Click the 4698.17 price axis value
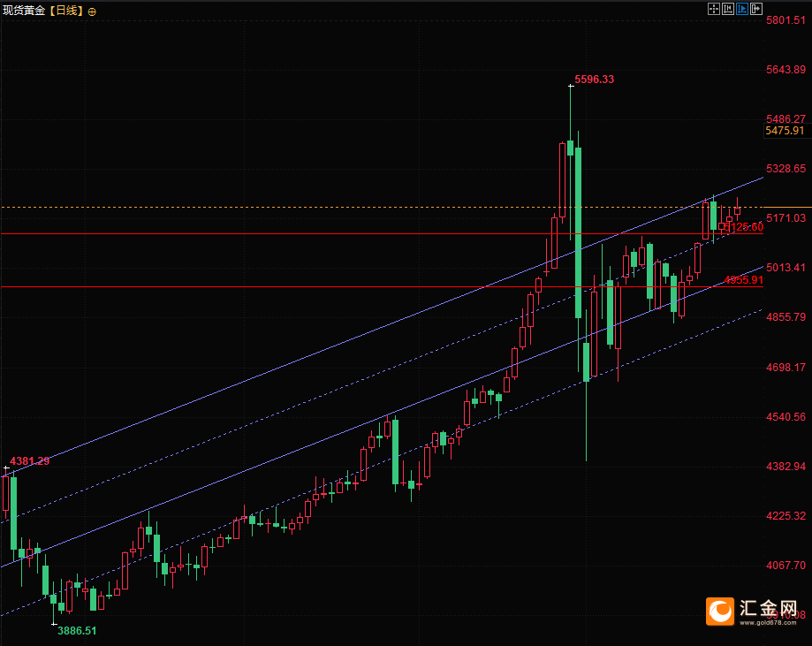812x646 pixels. click(786, 368)
